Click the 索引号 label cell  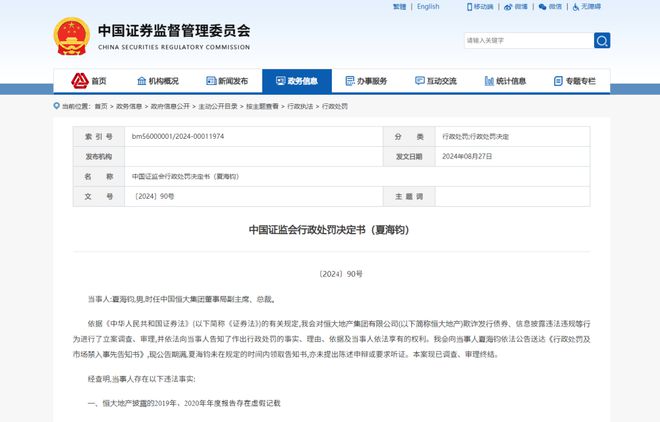tap(99, 136)
